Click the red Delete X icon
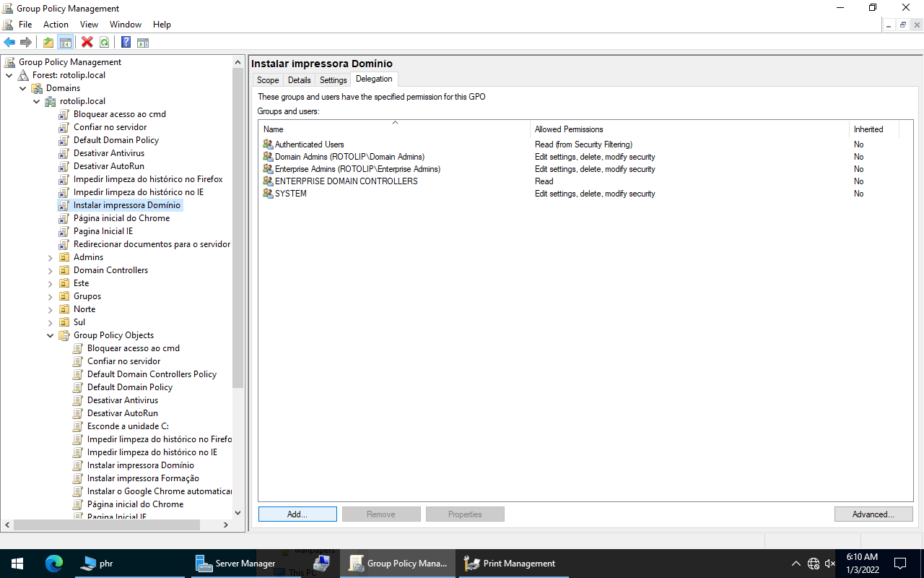Screen dimensions: 924x578 (87, 43)
